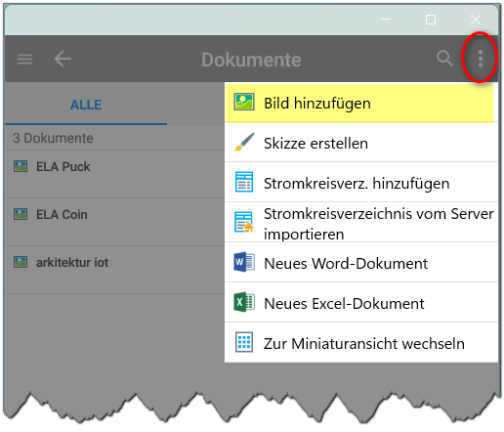This screenshot has height=432, width=504.
Task: Select Bild hinzufügen menu entry
Action: (x=361, y=103)
